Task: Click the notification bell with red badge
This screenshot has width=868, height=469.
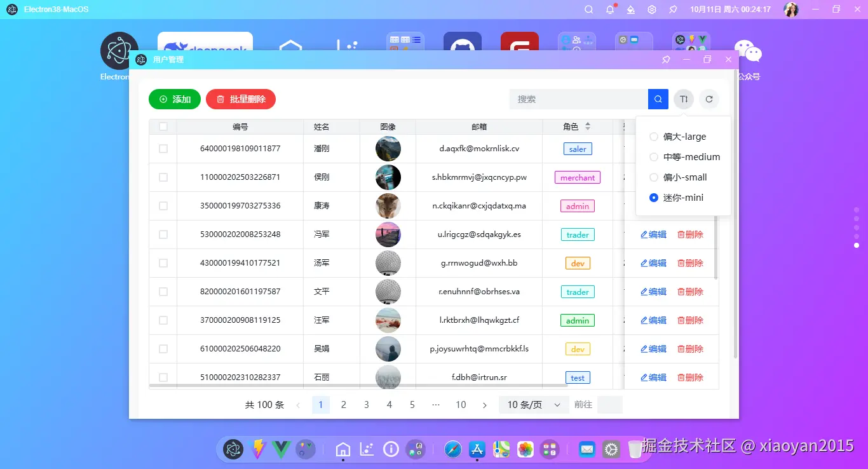Action: (x=609, y=10)
